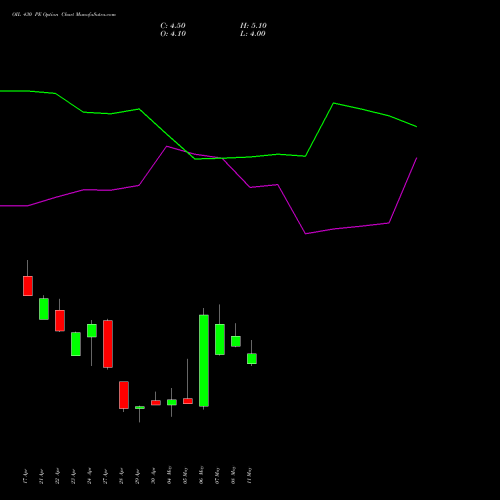Select the 30 Apr date label
The height and width of the screenshot is (500, 500).
[x=154, y=476]
